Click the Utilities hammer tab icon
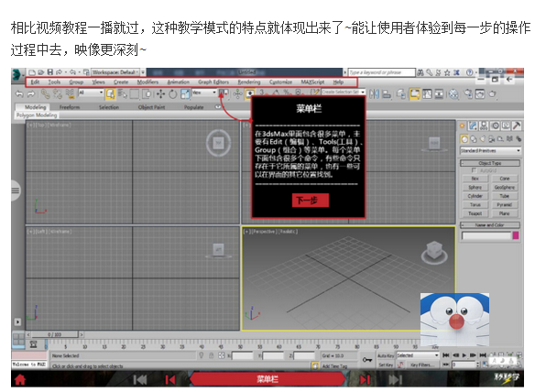This screenshot has width=535, height=392. 517,125
